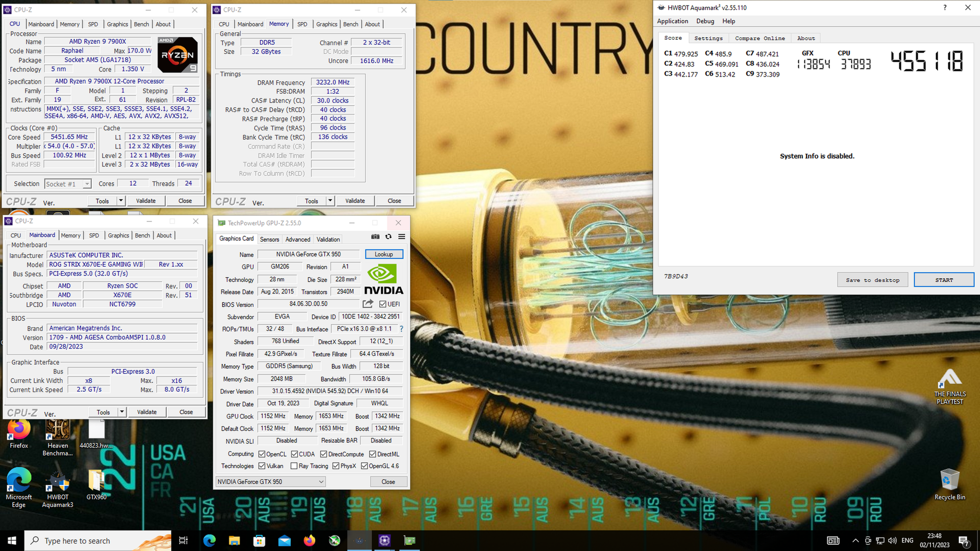Toggle the OpenCL checkbox

[x=262, y=454]
